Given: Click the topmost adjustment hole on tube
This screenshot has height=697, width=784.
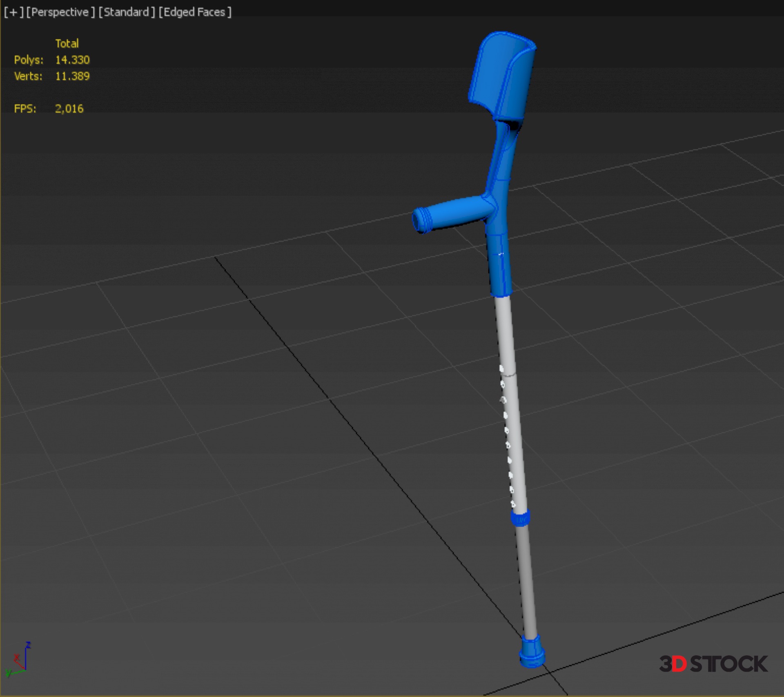Looking at the screenshot, I should 501,368.
